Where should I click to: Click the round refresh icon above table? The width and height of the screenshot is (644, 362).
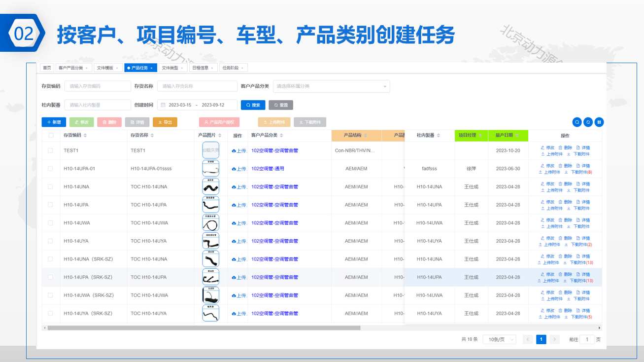588,122
